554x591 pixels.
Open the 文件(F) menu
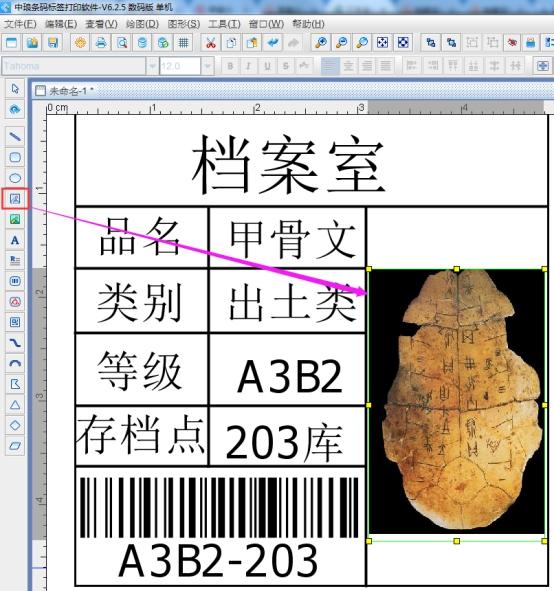(x=20, y=24)
